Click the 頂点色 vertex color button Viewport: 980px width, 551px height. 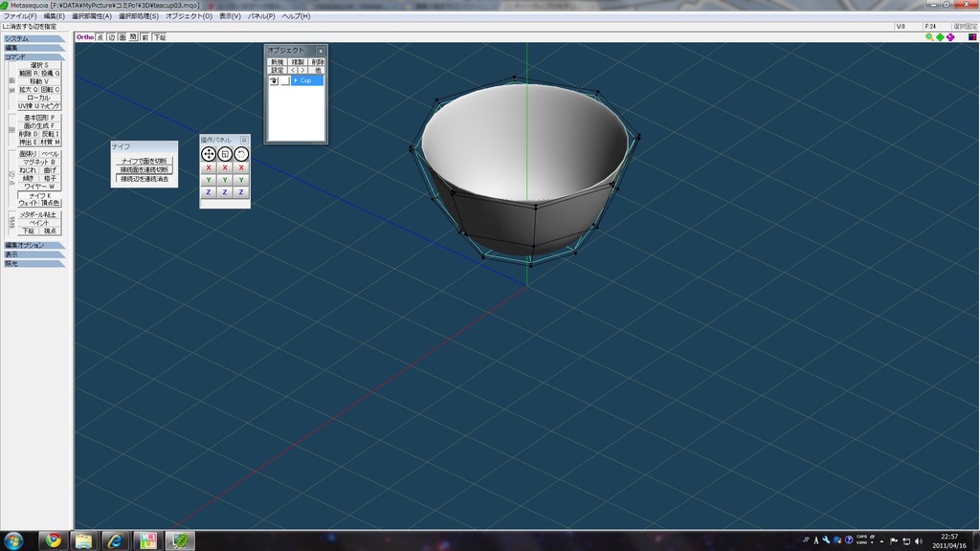tap(51, 203)
